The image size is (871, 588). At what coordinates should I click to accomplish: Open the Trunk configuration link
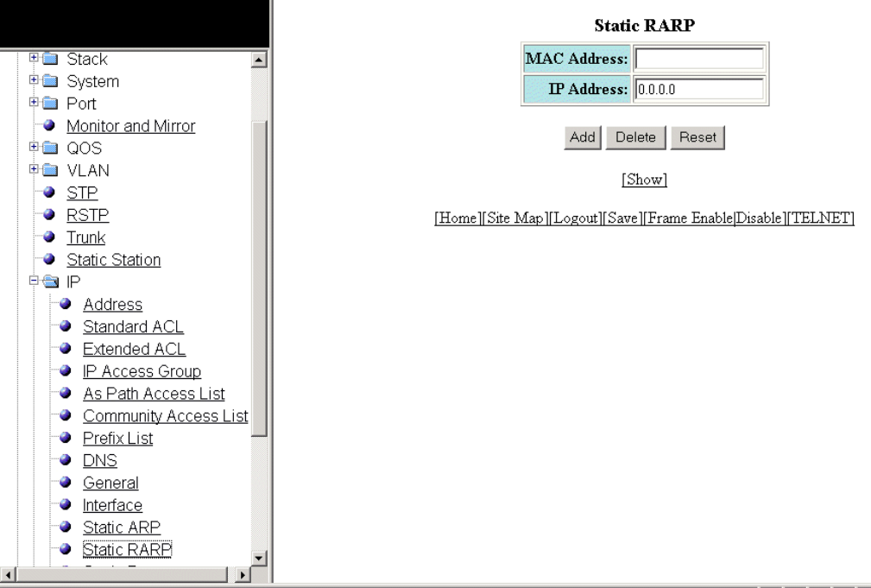[x=85, y=237]
